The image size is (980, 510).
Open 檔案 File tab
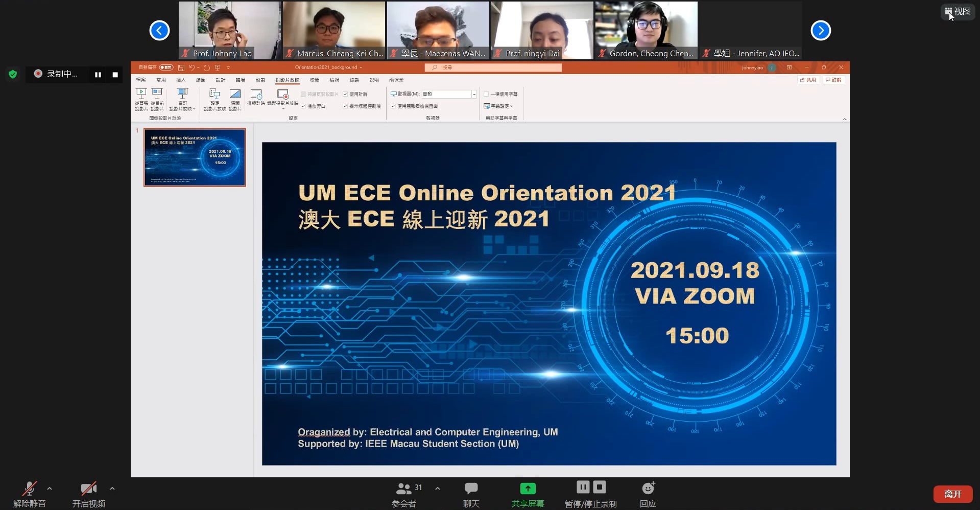click(x=141, y=80)
